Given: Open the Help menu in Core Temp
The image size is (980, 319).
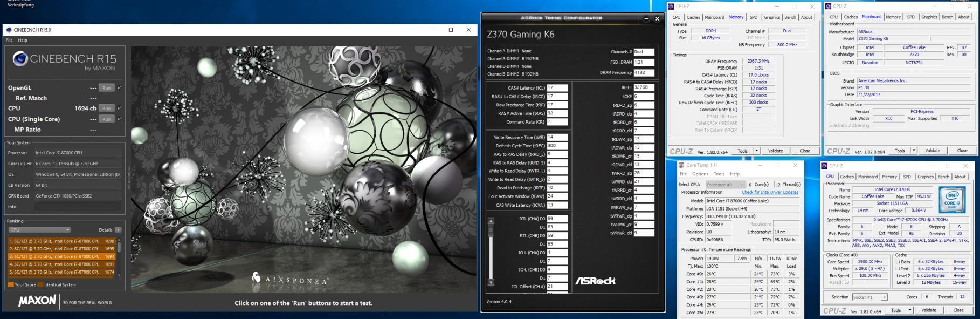Looking at the screenshot, I should click(735, 174).
